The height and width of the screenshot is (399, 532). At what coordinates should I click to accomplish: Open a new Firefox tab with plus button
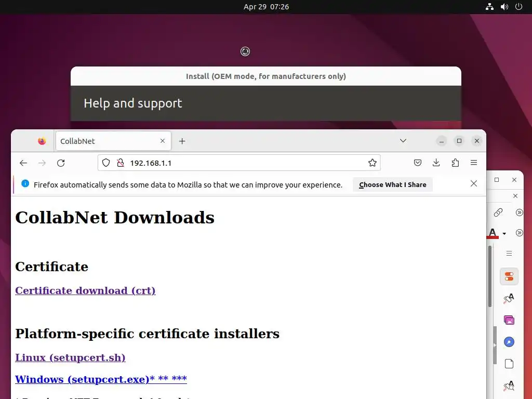(x=182, y=141)
